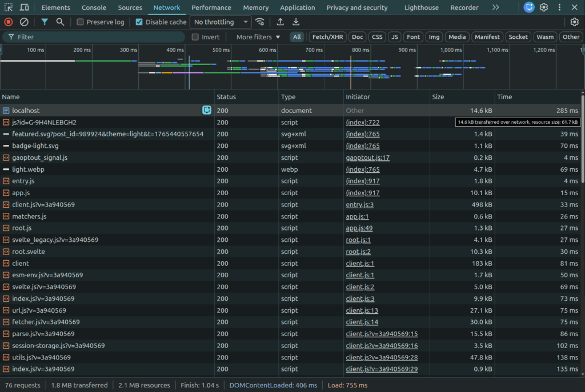Expand More filters menu

[x=257, y=37]
